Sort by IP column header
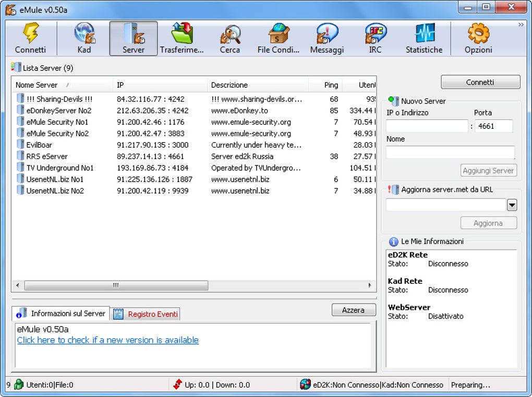532x397 pixels. (x=160, y=85)
